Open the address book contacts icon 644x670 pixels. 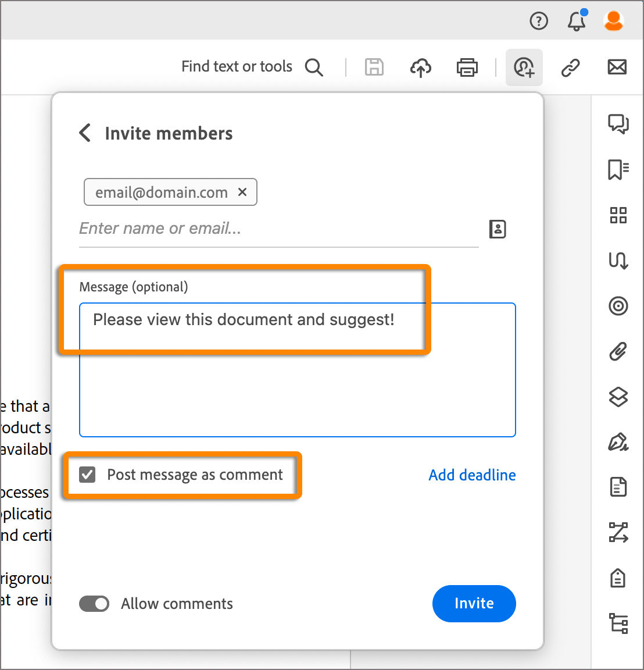click(x=498, y=229)
